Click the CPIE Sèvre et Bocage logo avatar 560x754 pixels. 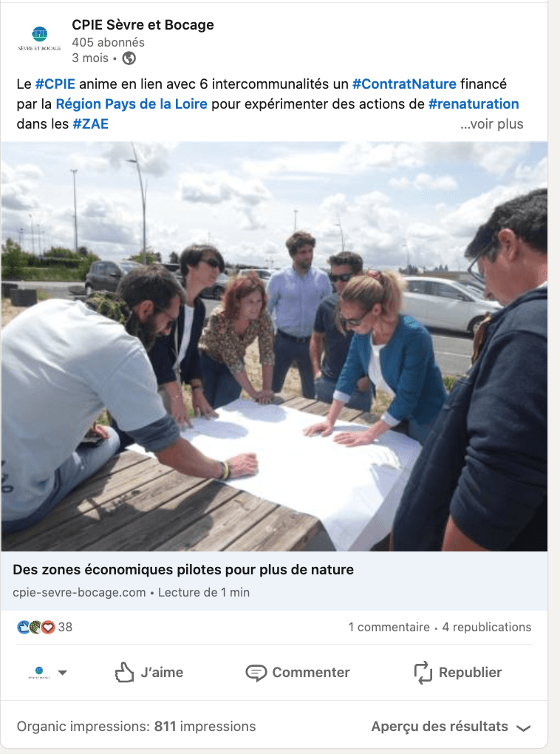coord(39,39)
